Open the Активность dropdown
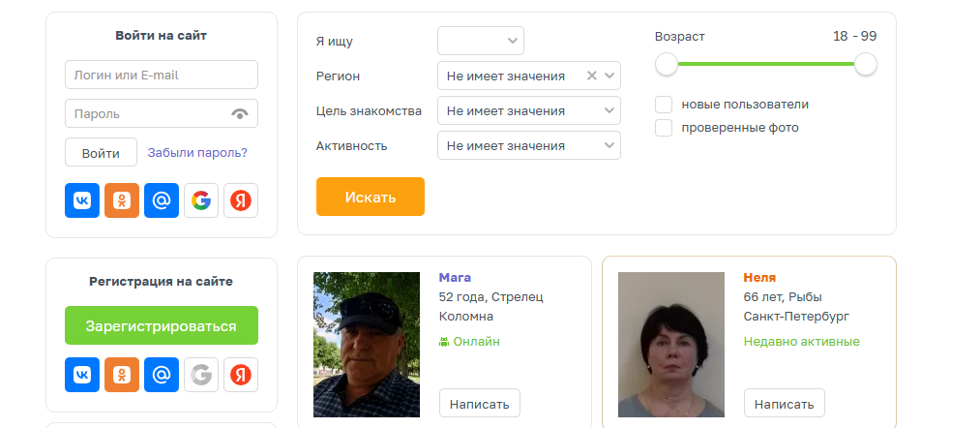The width and height of the screenshot is (980, 428). (529, 145)
